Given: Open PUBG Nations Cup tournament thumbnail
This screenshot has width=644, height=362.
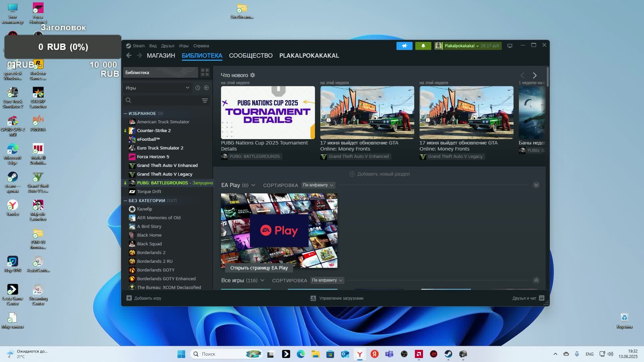Looking at the screenshot, I should (x=268, y=113).
